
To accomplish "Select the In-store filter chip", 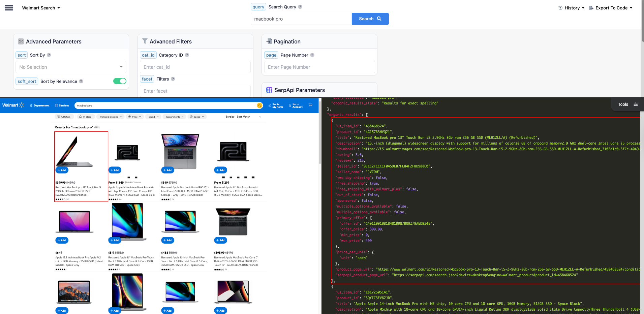I will 86,117.
